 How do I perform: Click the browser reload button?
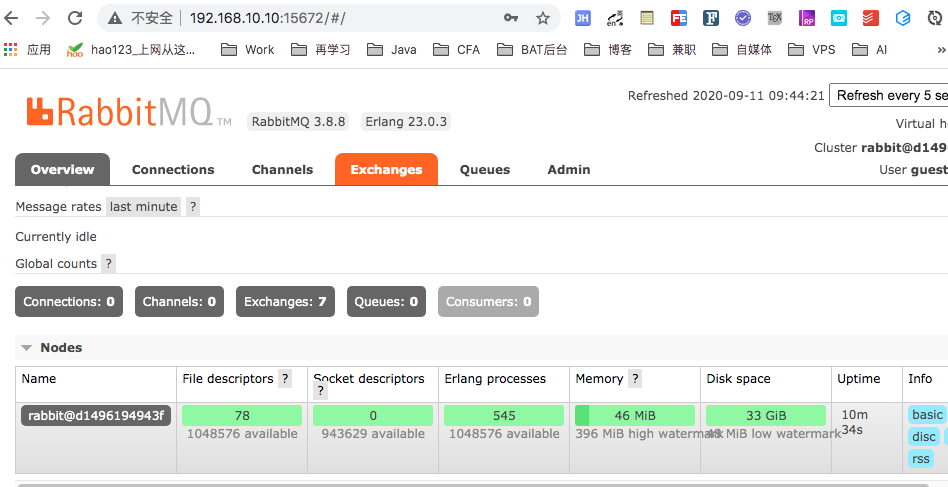[75, 18]
